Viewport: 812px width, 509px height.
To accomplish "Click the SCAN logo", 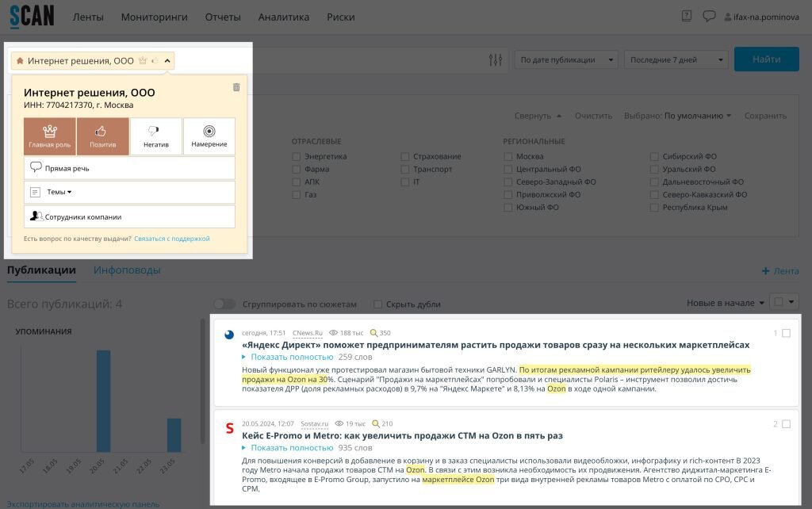I will pos(32,16).
